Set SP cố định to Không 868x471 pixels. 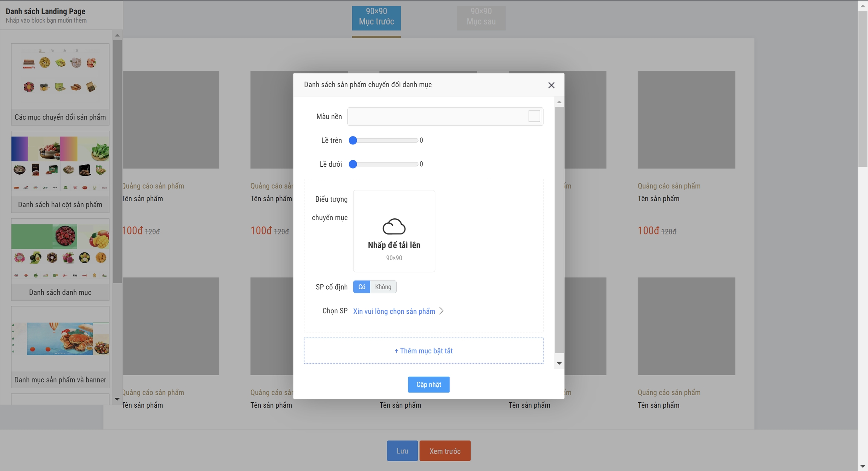coord(383,287)
